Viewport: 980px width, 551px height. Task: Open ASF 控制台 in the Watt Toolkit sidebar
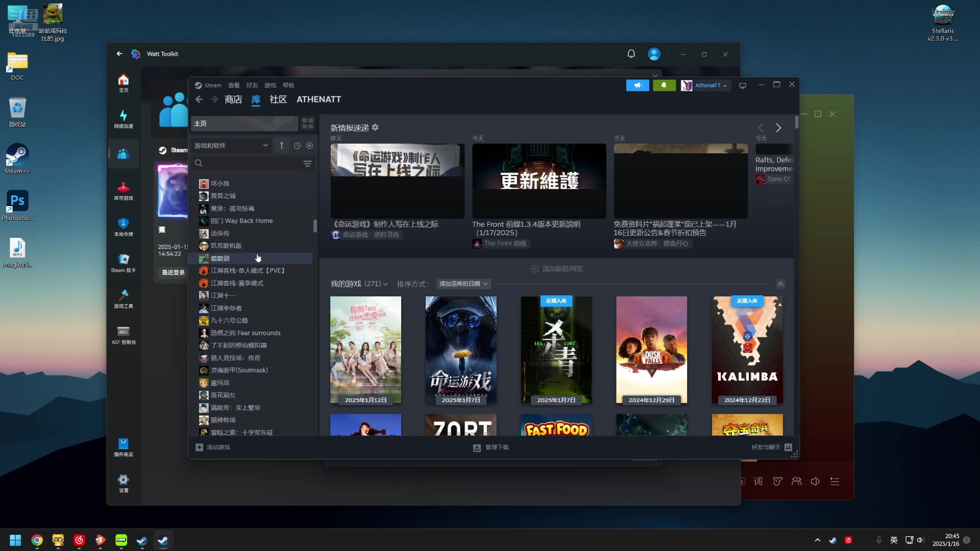124,336
